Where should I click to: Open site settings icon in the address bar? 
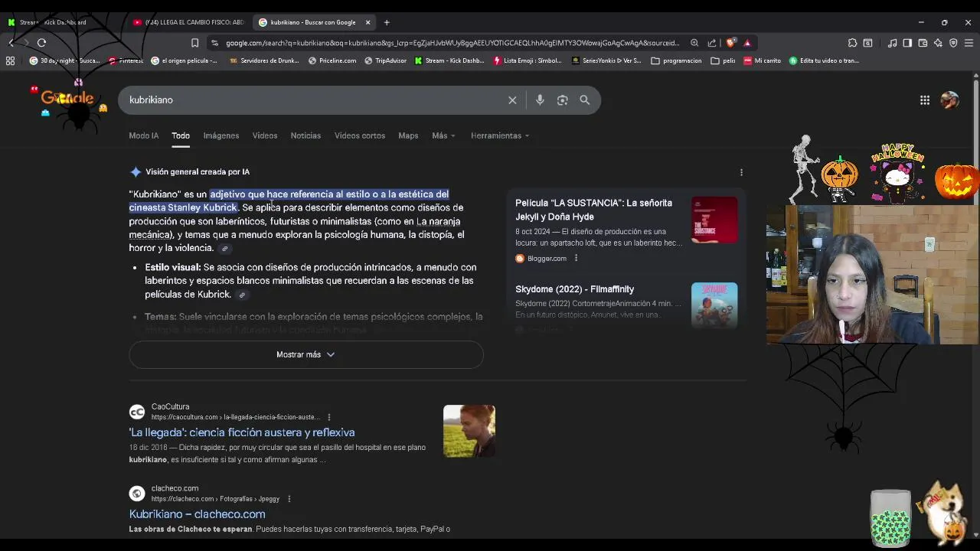pos(214,43)
